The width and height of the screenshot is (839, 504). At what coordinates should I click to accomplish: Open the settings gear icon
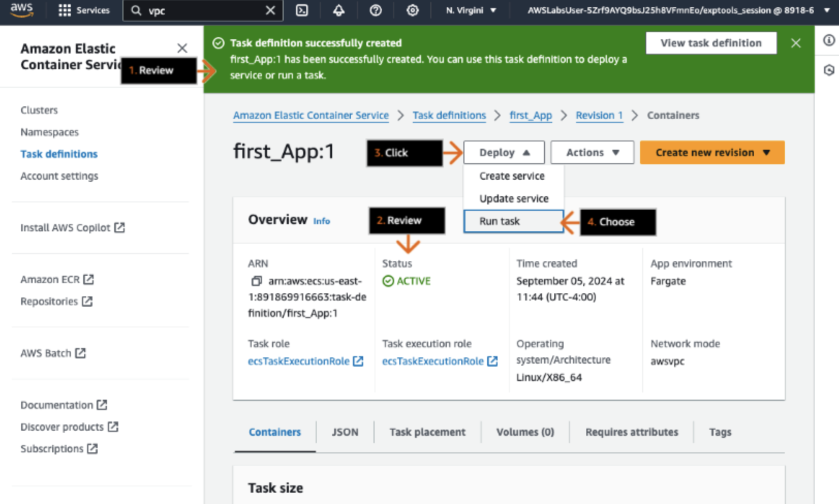coord(412,10)
